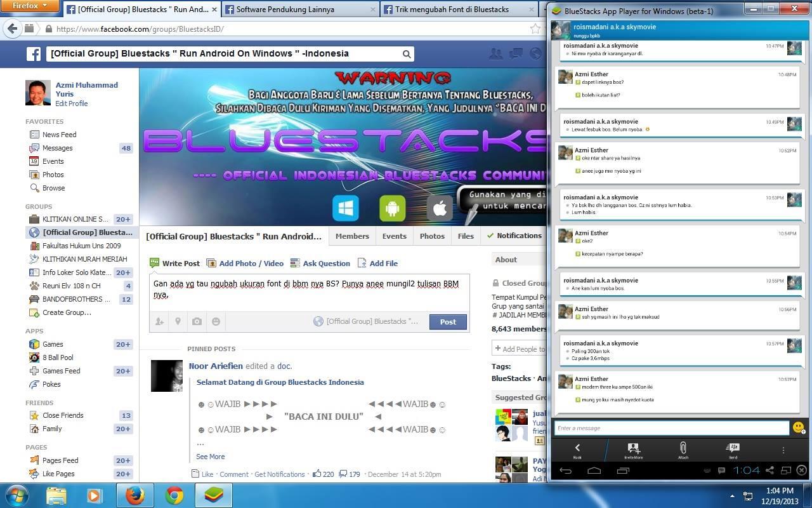Add a location with the pin icon
The image size is (812, 508).
tap(178, 321)
